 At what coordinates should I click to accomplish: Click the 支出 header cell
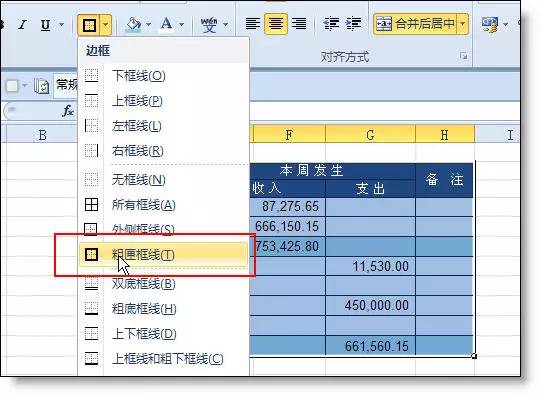click(370, 189)
